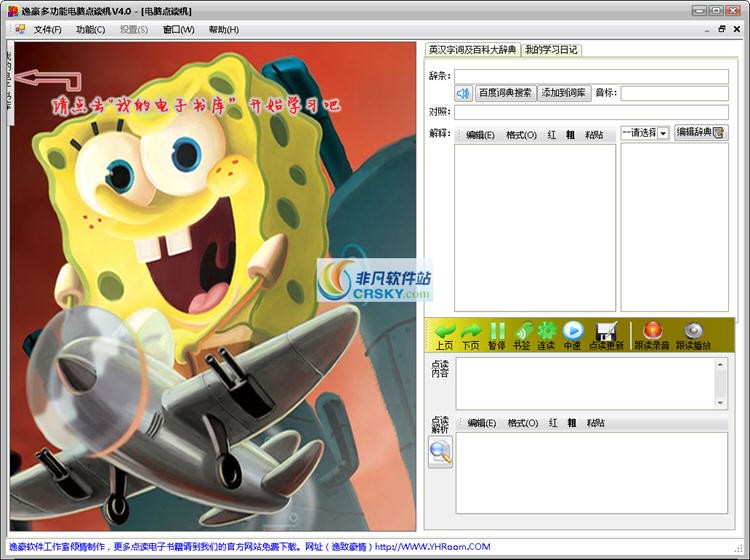Image resolution: width=750 pixels, height=560 pixels.
Task: Click the app icon in menu bar
Action: (20, 29)
